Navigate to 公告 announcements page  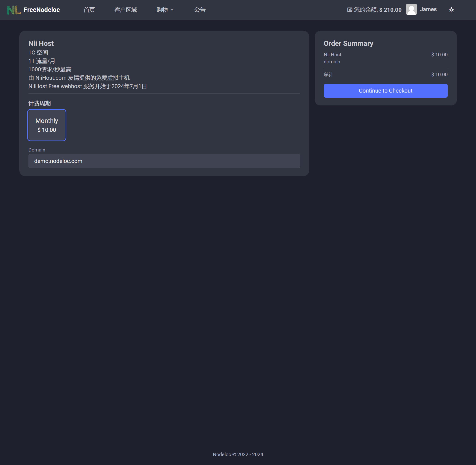point(199,9)
